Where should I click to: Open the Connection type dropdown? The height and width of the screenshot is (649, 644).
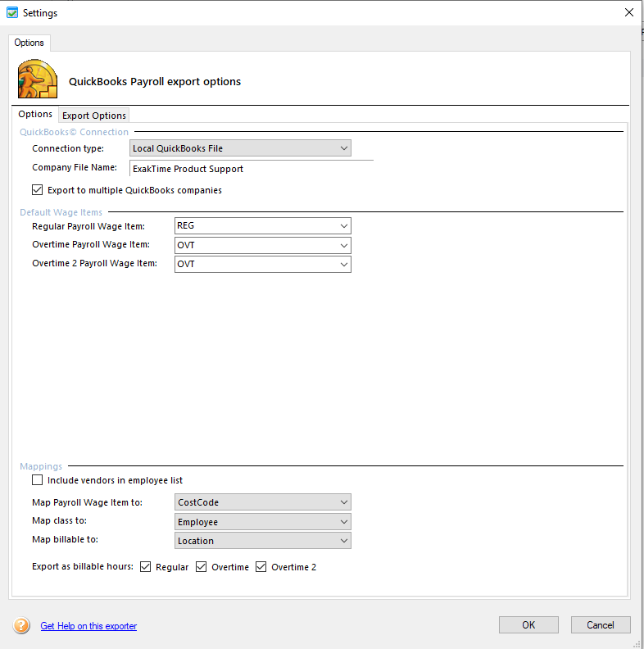tap(241, 148)
